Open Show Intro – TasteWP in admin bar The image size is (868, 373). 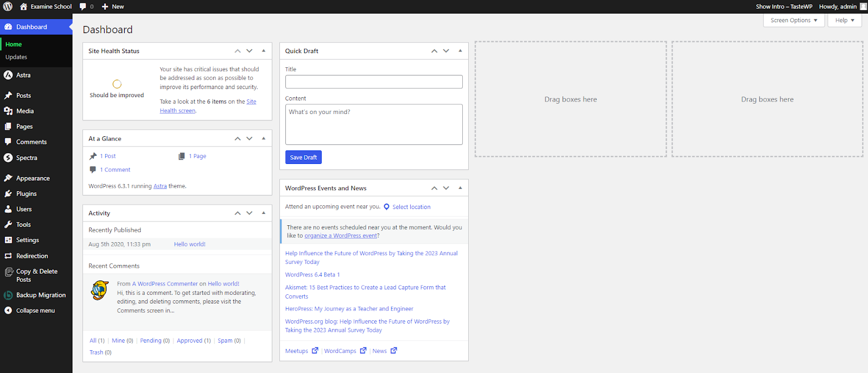point(784,7)
